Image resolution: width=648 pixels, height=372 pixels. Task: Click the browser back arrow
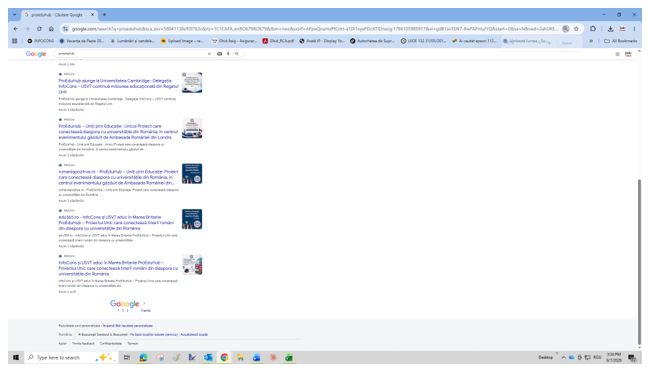(16, 29)
